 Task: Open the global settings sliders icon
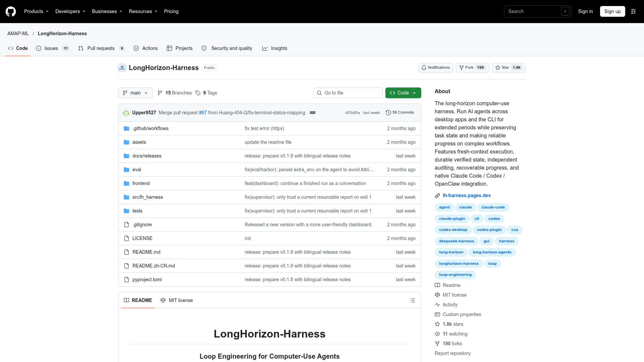click(633, 11)
